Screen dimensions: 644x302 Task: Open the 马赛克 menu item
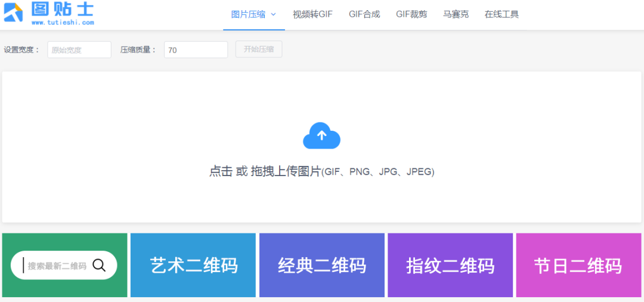pyautogui.click(x=456, y=14)
